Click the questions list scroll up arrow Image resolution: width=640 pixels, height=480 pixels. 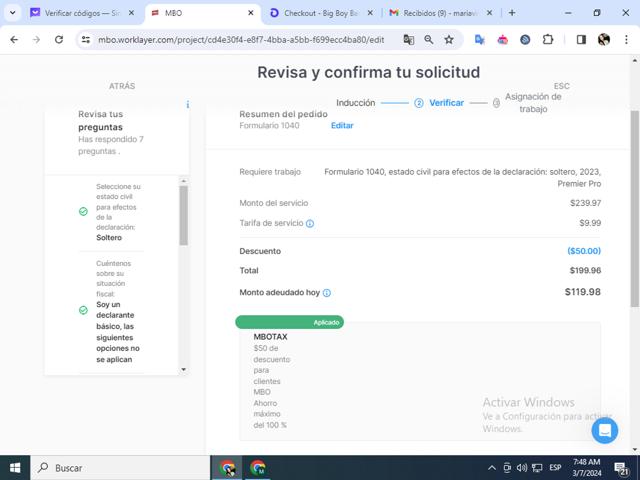183,181
